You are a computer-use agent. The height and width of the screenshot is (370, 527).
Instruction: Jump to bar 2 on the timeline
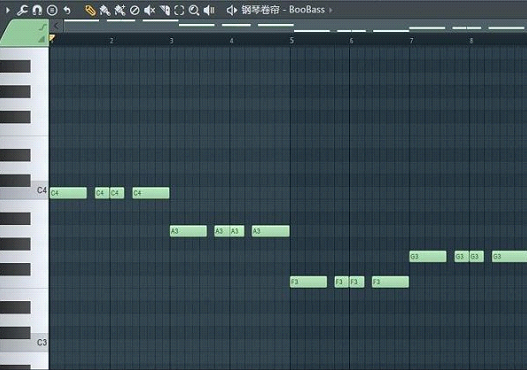coord(112,41)
